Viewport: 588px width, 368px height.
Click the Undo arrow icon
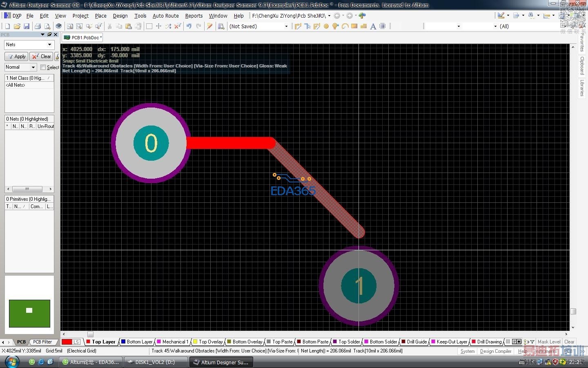tap(189, 26)
